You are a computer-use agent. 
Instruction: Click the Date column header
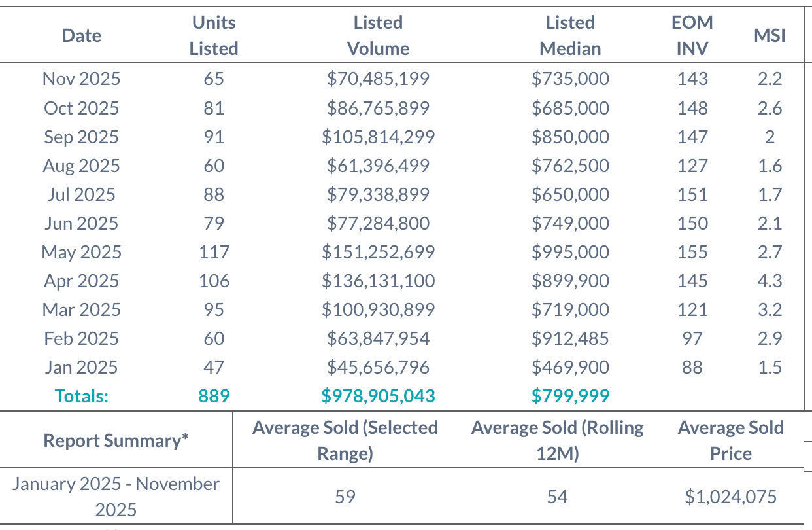pos(82,35)
